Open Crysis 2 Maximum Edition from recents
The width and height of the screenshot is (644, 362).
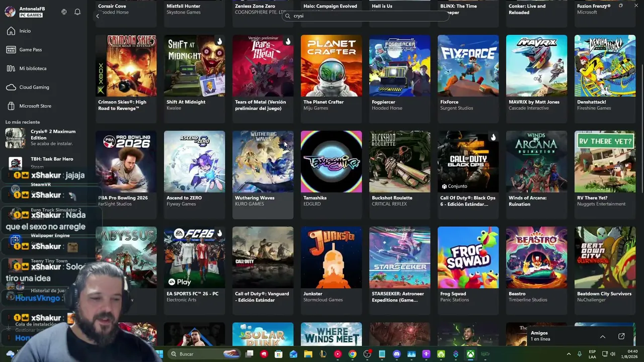click(x=43, y=138)
